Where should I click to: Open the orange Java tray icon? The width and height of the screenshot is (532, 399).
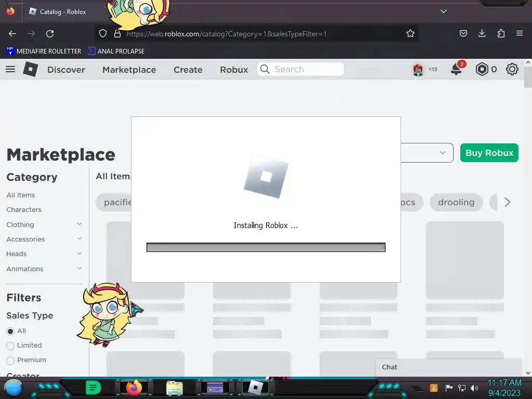pos(434,388)
